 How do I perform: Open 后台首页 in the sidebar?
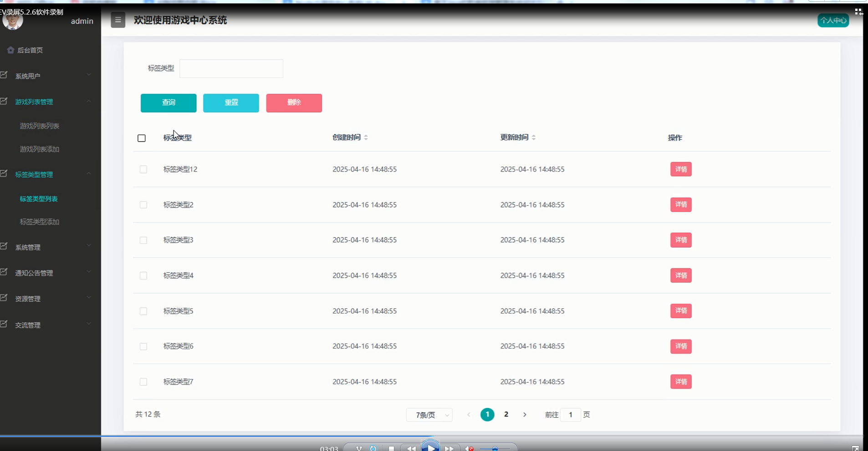(x=30, y=50)
